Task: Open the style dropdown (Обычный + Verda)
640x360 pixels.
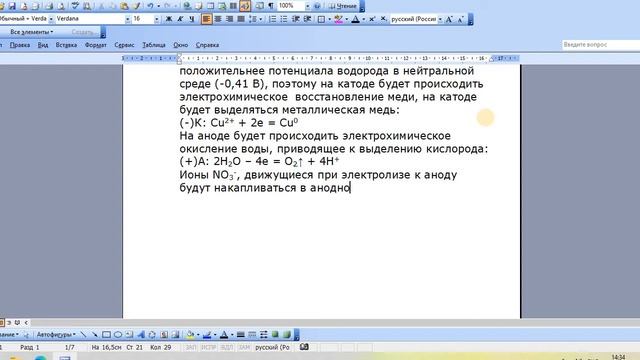Action: pyautogui.click(x=51, y=19)
